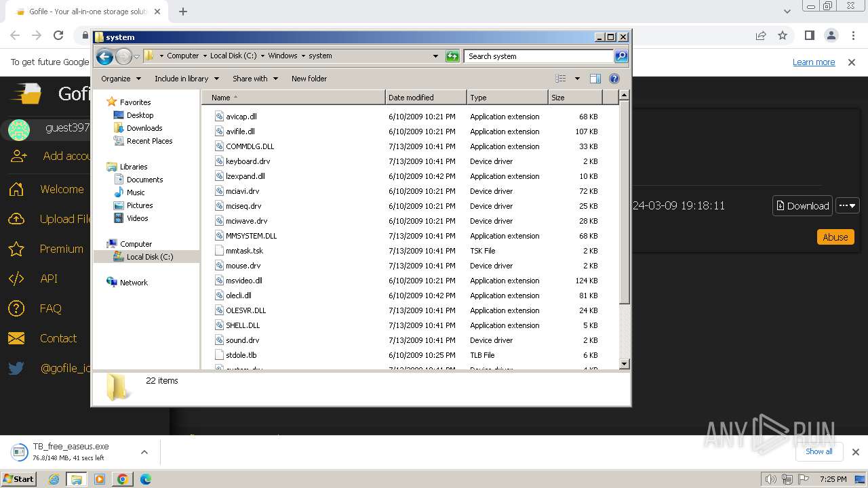The height and width of the screenshot is (488, 868).
Task: Select Desktop in the navigation pane
Action: [x=140, y=115]
